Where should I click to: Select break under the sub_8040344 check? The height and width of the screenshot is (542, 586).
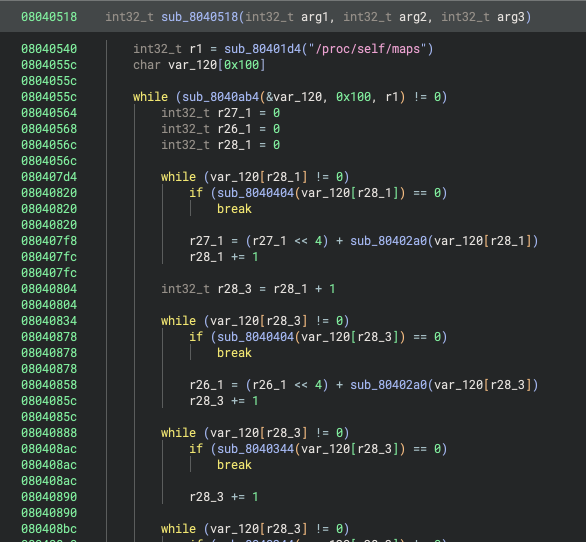(234, 465)
